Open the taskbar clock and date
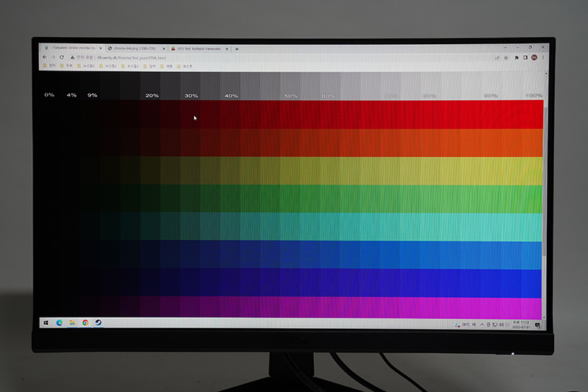 click(x=521, y=325)
